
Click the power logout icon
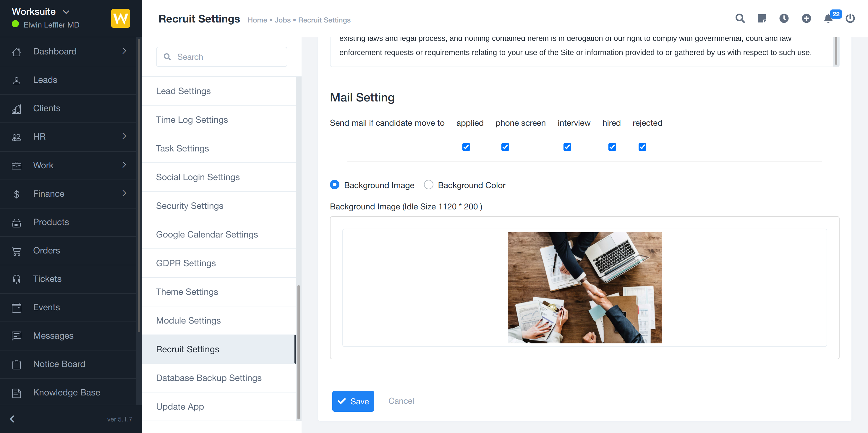coord(850,18)
